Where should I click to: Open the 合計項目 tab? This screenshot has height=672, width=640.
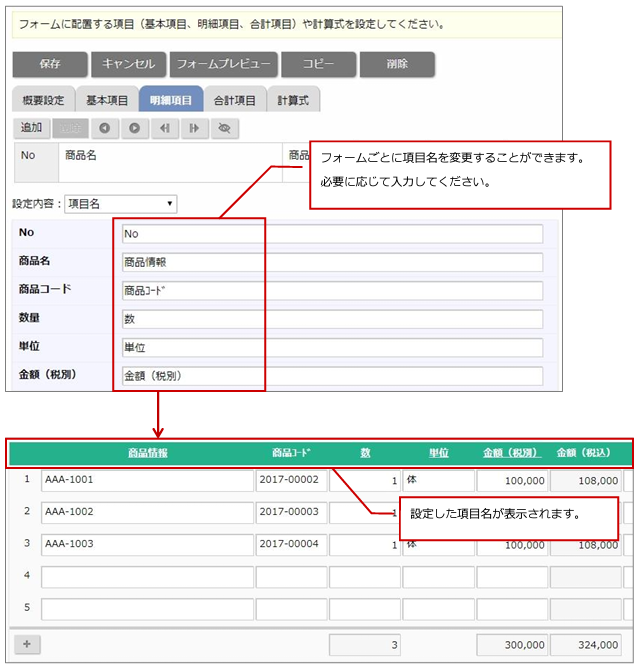(x=235, y=100)
